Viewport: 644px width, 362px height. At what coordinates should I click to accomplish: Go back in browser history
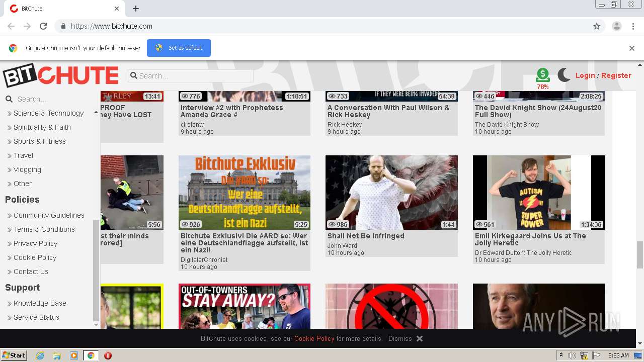[x=11, y=26]
